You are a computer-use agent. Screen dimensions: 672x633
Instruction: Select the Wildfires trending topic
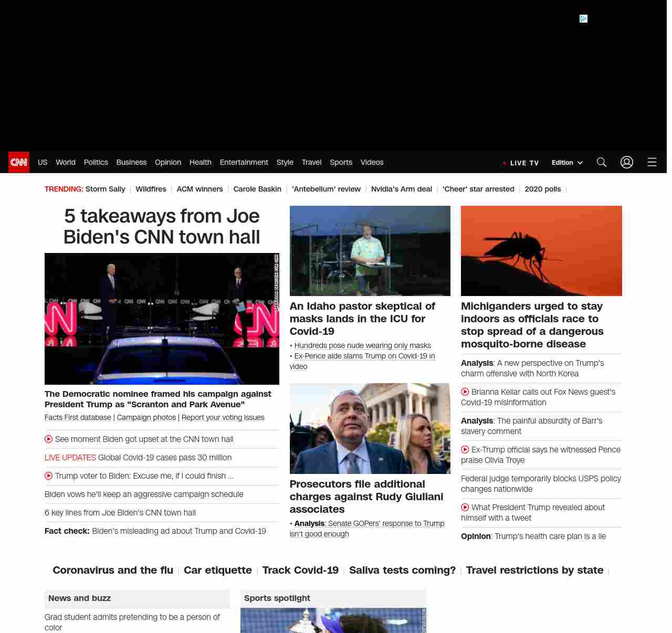tap(151, 189)
